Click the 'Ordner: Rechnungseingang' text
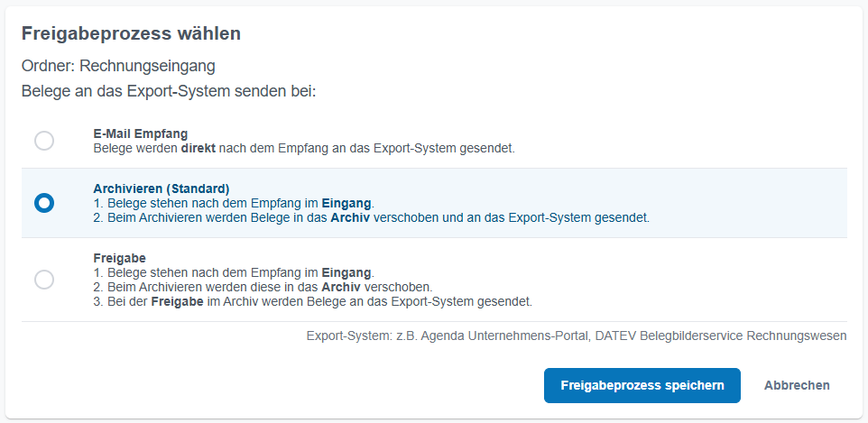 pos(118,66)
